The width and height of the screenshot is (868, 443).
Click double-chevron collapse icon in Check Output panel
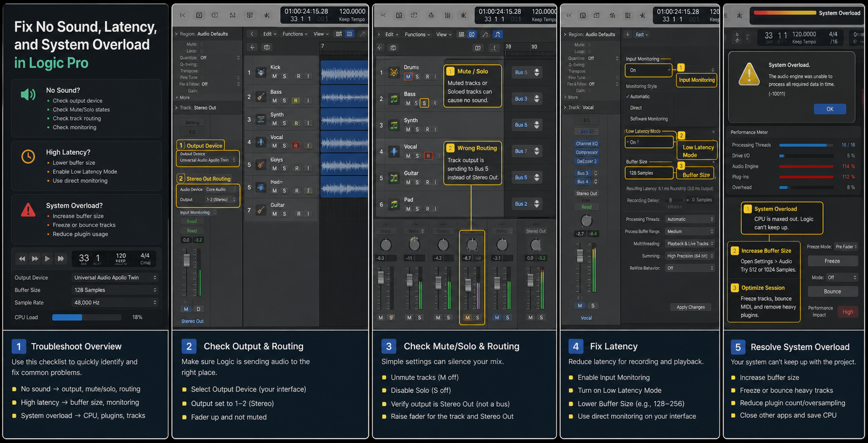tap(183, 15)
